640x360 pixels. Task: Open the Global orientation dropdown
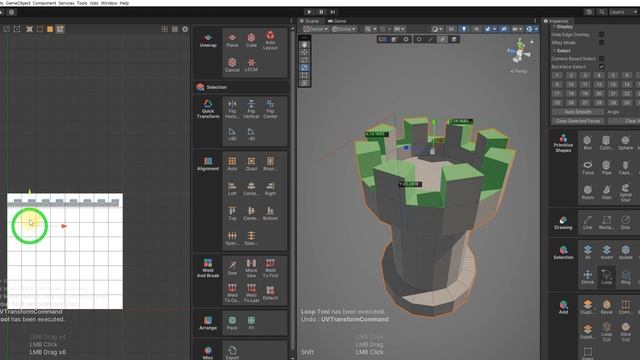tap(343, 29)
